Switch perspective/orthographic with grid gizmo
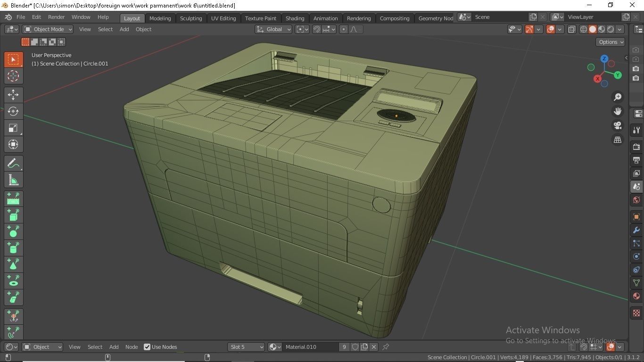The image size is (644, 362). tap(618, 140)
